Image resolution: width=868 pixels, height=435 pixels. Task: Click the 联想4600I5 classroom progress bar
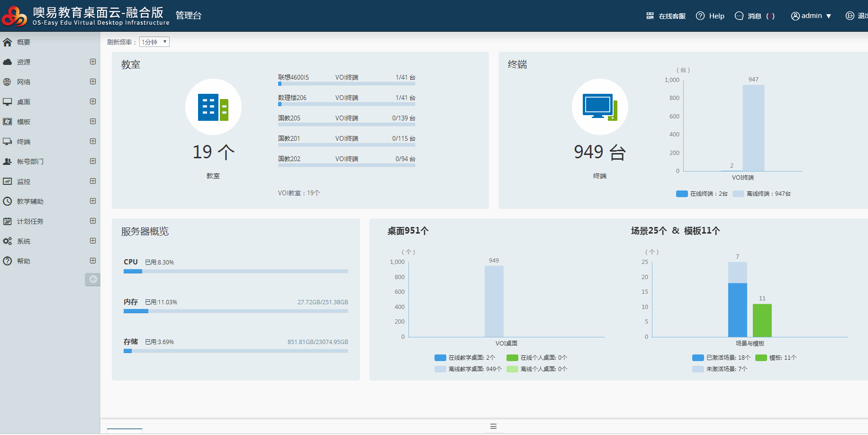(346, 84)
